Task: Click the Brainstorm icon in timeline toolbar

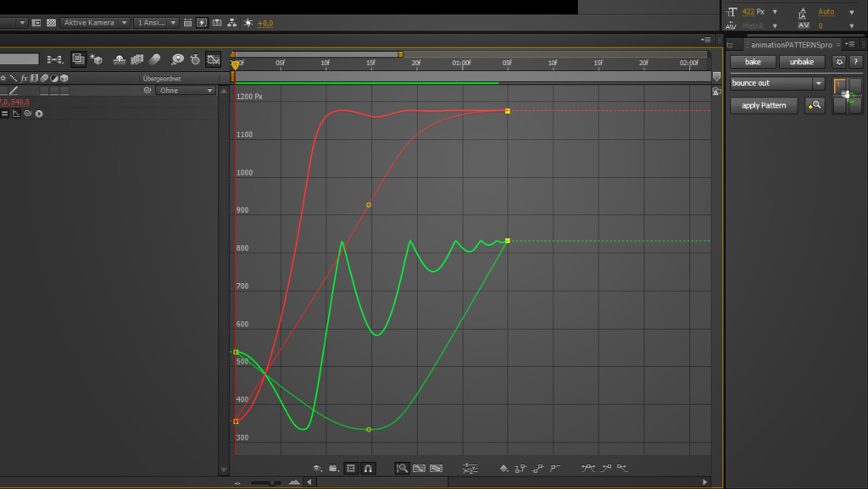Action: [177, 59]
